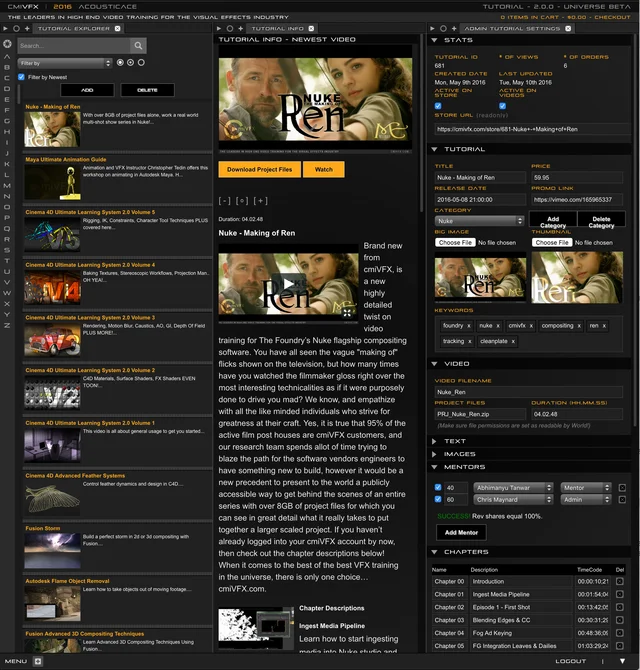Open the MENU item in bottom bar

[x=16, y=661]
